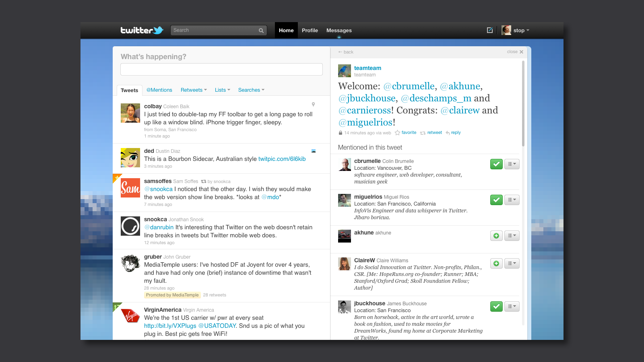Open the samsoffes Sam avatar
Viewport: 644px width, 362px height.
[x=130, y=188]
